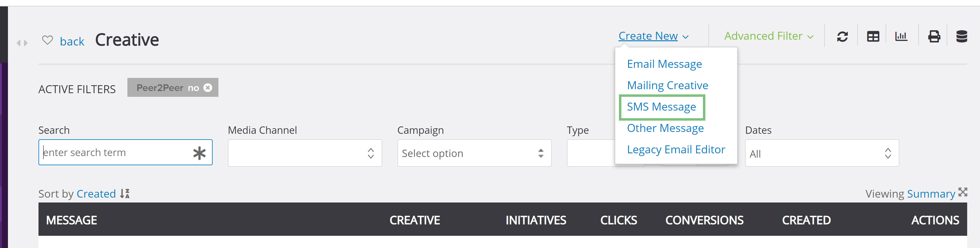The image size is (980, 248).
Task: Expand the Advanced Filter menu
Action: click(x=769, y=36)
